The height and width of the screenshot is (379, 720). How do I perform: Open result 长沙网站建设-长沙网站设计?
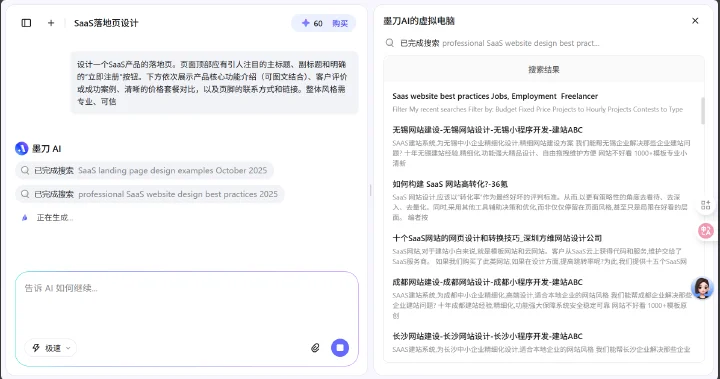tap(487, 336)
